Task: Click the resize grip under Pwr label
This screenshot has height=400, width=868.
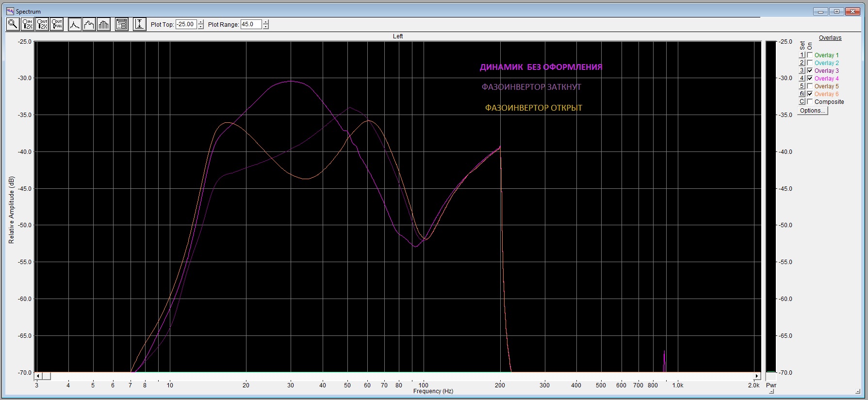Action: coord(771,391)
